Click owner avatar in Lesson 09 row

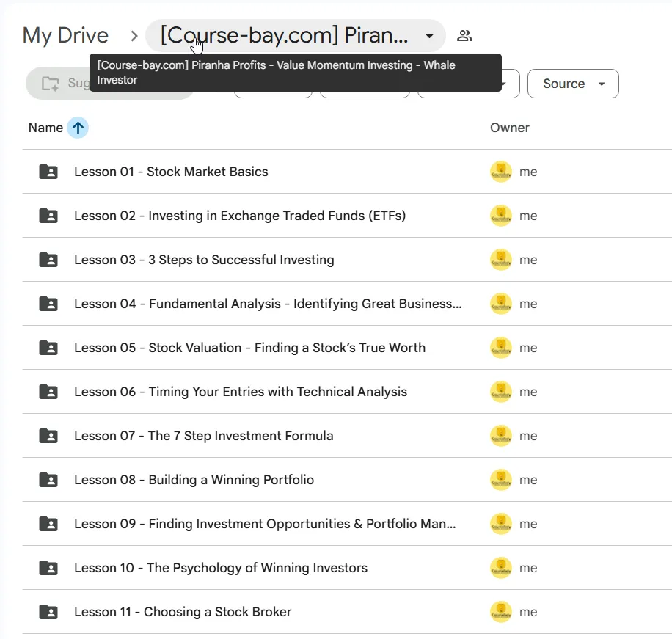501,524
